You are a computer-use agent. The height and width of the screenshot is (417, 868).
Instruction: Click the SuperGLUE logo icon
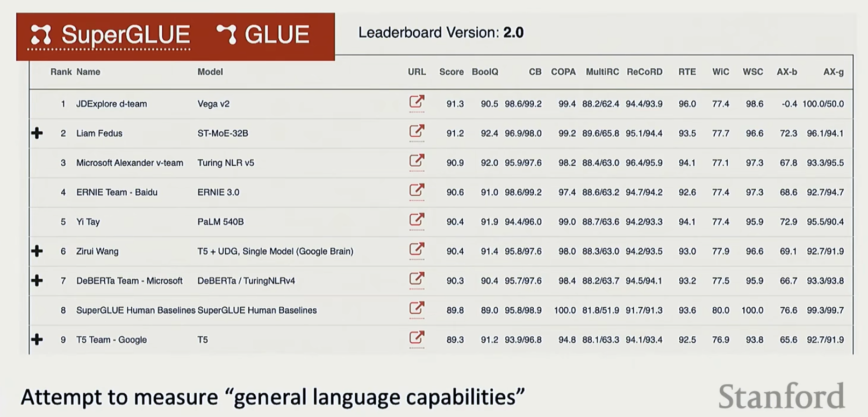pyautogui.click(x=41, y=35)
